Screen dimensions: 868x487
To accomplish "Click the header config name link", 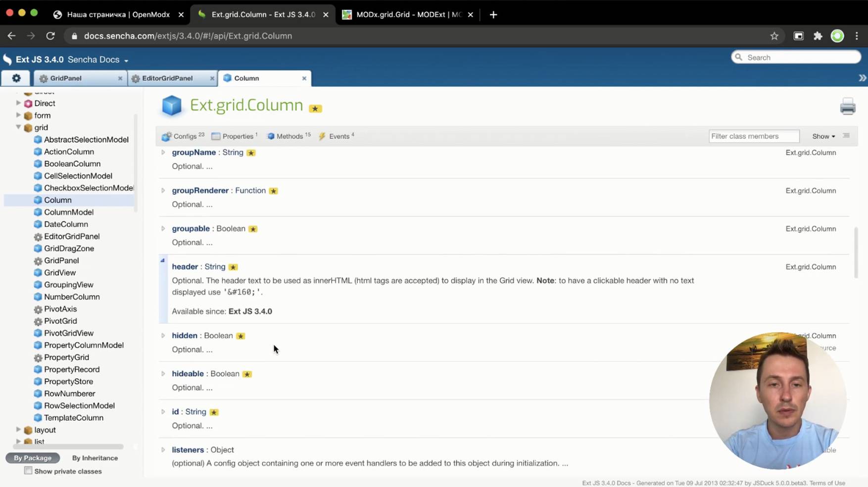I will [x=185, y=266].
